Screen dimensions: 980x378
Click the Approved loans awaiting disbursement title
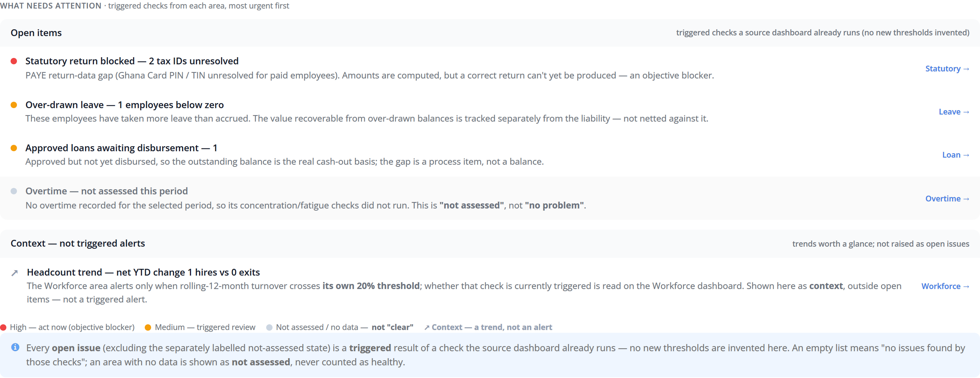click(x=121, y=148)
